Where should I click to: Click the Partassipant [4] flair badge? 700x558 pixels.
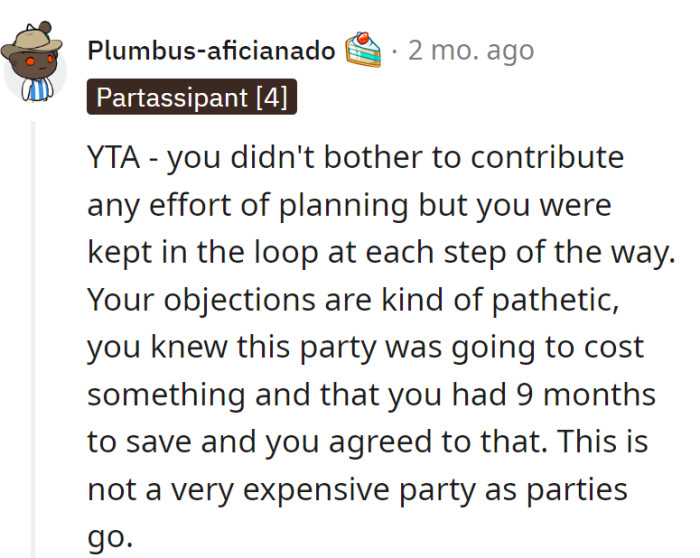pos(192,98)
